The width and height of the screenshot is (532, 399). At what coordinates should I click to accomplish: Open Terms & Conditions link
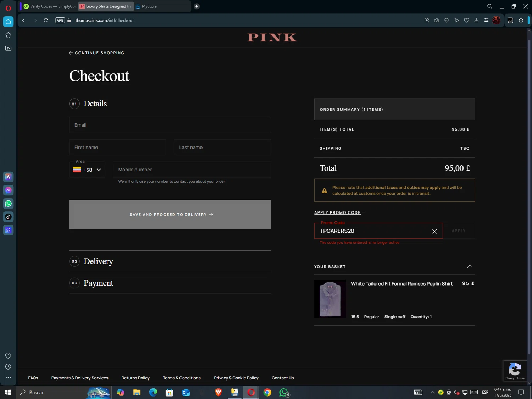coord(182,378)
